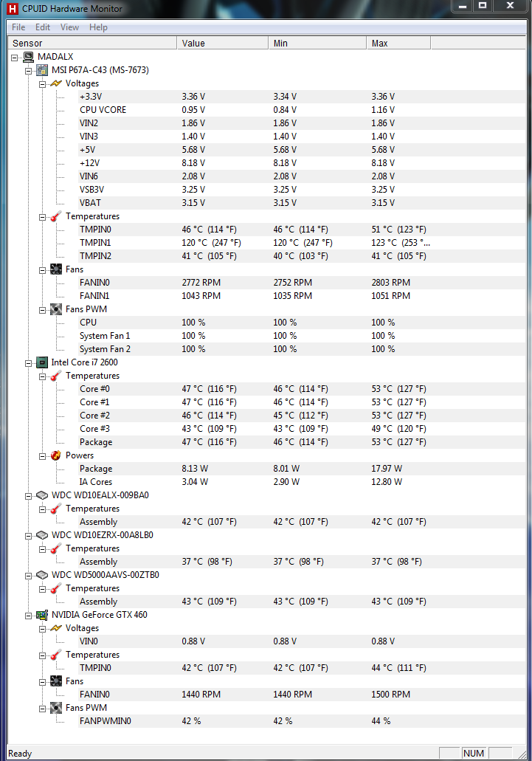The height and width of the screenshot is (761, 532).
Task: Click the Min column header
Action: (x=317, y=44)
